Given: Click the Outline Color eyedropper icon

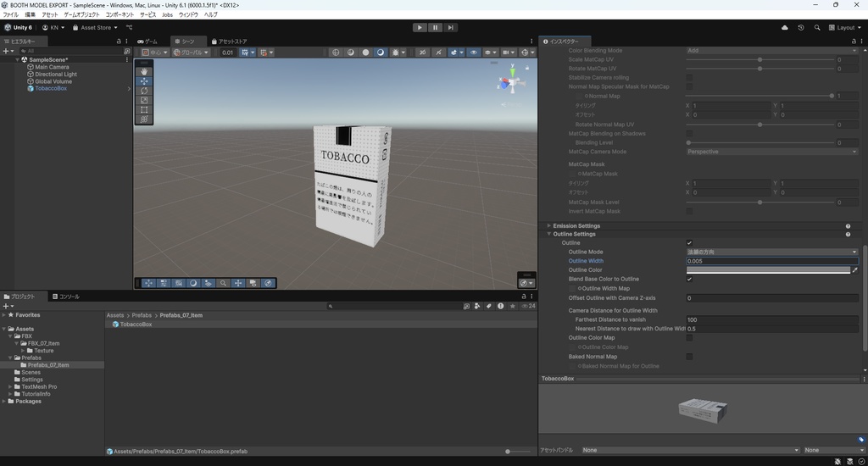Looking at the screenshot, I should click(854, 270).
